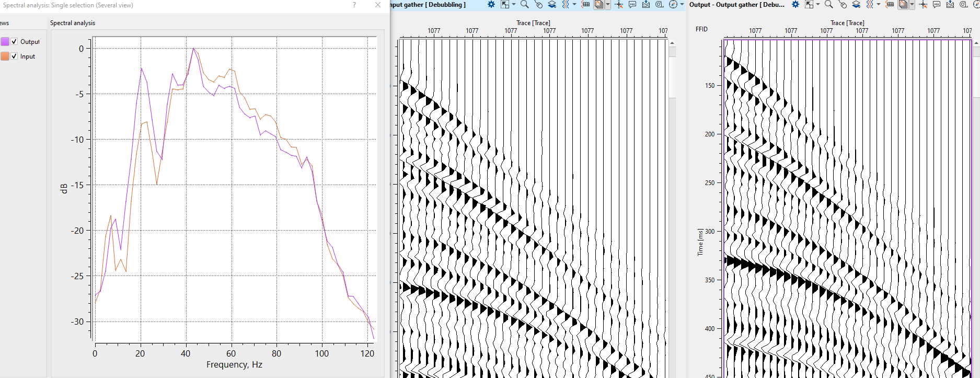Open settings gear in Output gather toolbar
The image size is (980, 378).
[795, 5]
